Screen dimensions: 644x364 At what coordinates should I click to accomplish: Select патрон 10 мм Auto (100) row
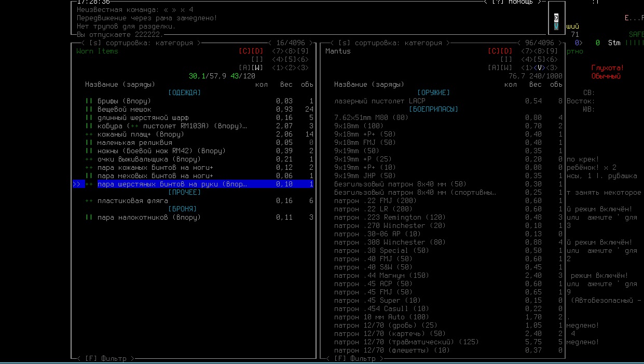448,317
